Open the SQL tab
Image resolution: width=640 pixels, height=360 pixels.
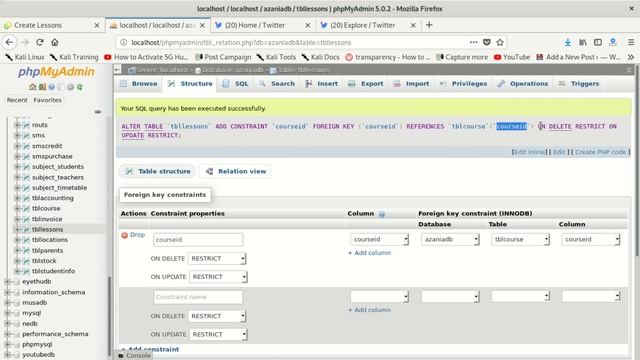[x=236, y=84]
